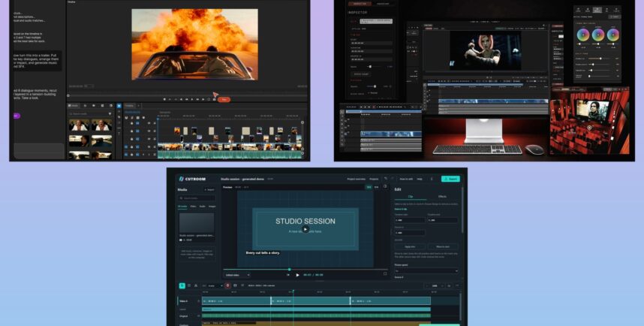Select the 9:16 aspect ratio toggle
This screenshot has height=326, width=644.
[x=376, y=187]
